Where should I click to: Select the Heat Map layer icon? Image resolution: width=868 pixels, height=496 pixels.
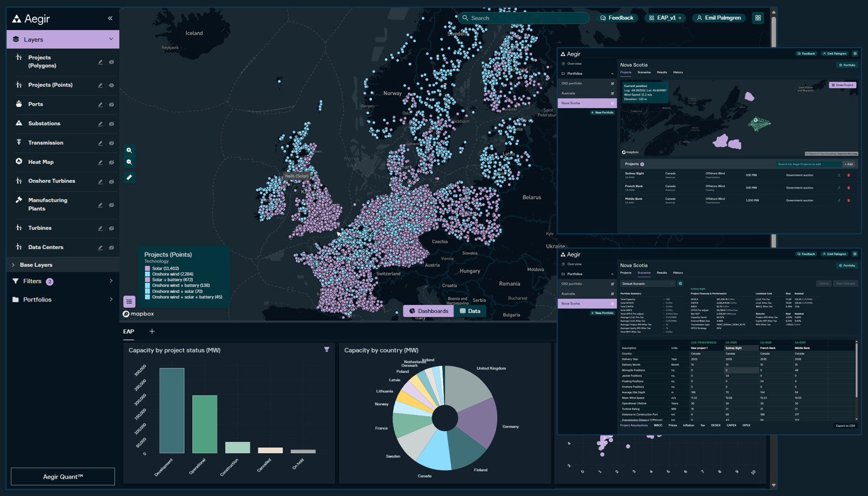pos(18,161)
